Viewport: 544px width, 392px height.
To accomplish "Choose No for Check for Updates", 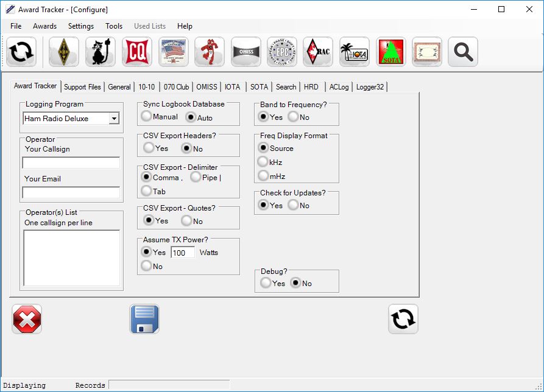I will point(298,205).
